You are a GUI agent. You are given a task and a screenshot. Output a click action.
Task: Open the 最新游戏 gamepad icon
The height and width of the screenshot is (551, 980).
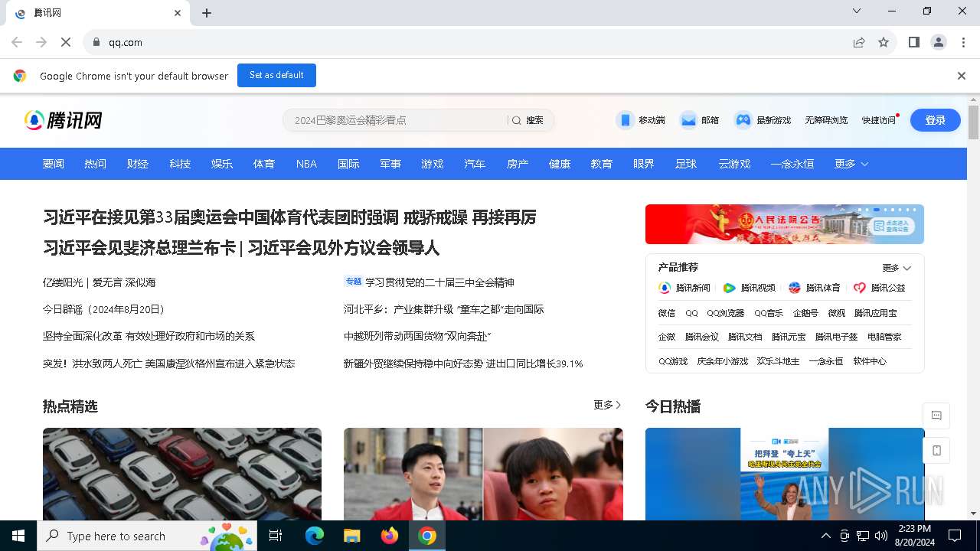pos(743,120)
